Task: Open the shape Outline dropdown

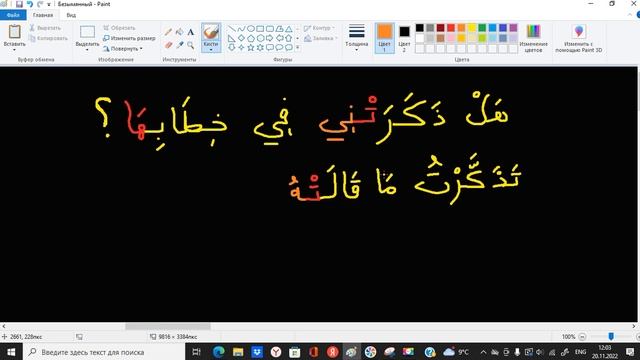Action: pos(319,28)
